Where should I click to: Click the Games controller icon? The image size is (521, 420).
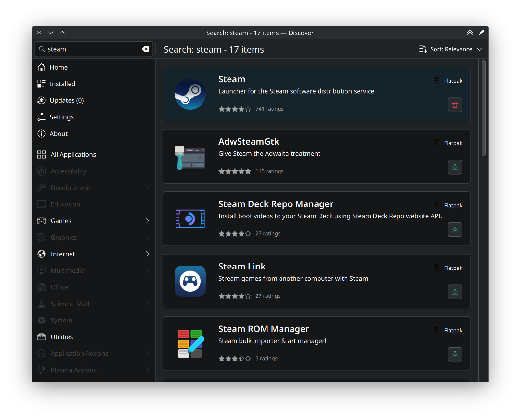[41, 221]
